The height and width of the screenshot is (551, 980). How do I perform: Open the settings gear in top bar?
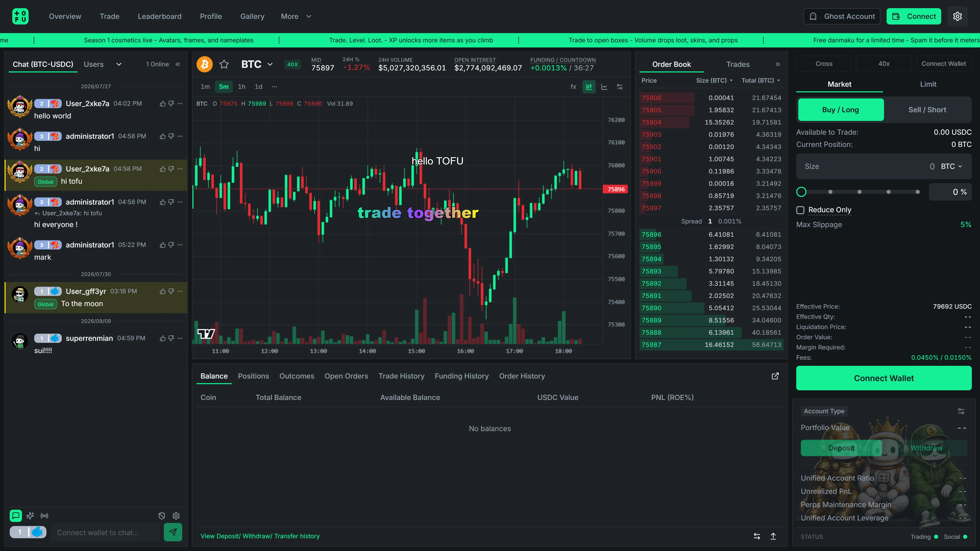[957, 16]
